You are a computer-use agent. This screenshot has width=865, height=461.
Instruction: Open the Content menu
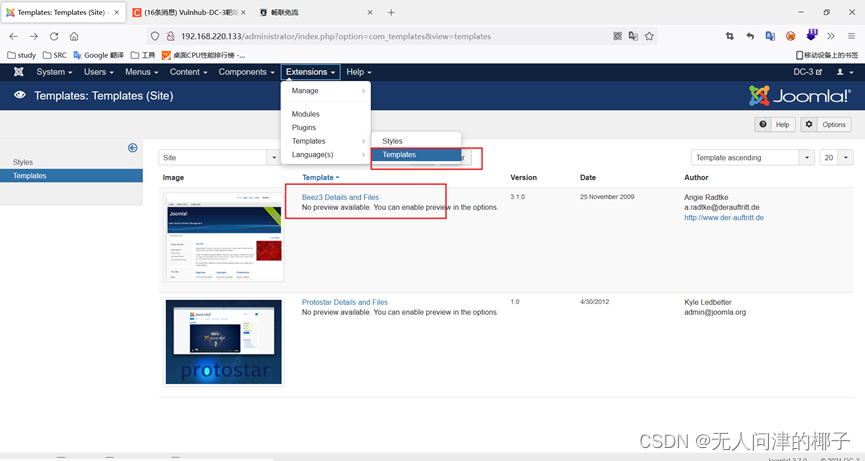click(189, 72)
